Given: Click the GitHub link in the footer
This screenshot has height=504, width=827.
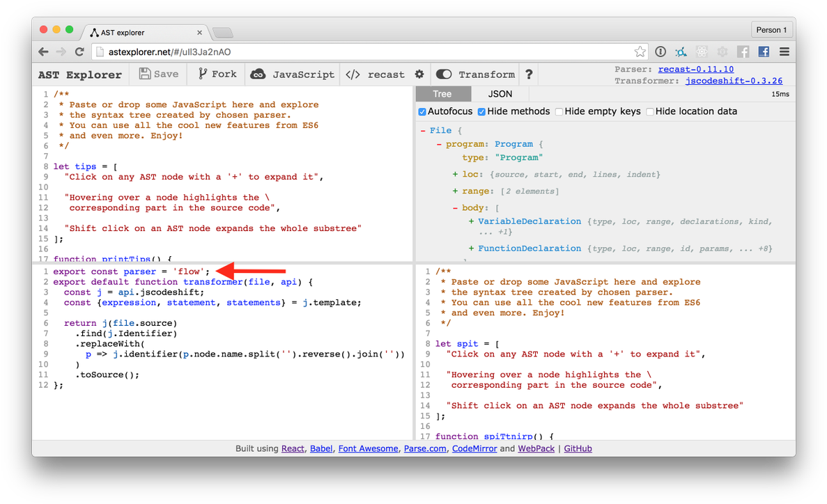Looking at the screenshot, I should pyautogui.click(x=578, y=448).
